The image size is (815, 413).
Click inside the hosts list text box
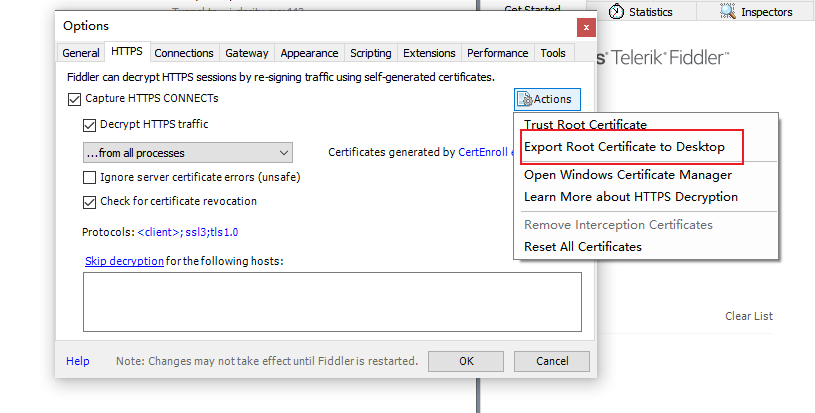[332, 302]
